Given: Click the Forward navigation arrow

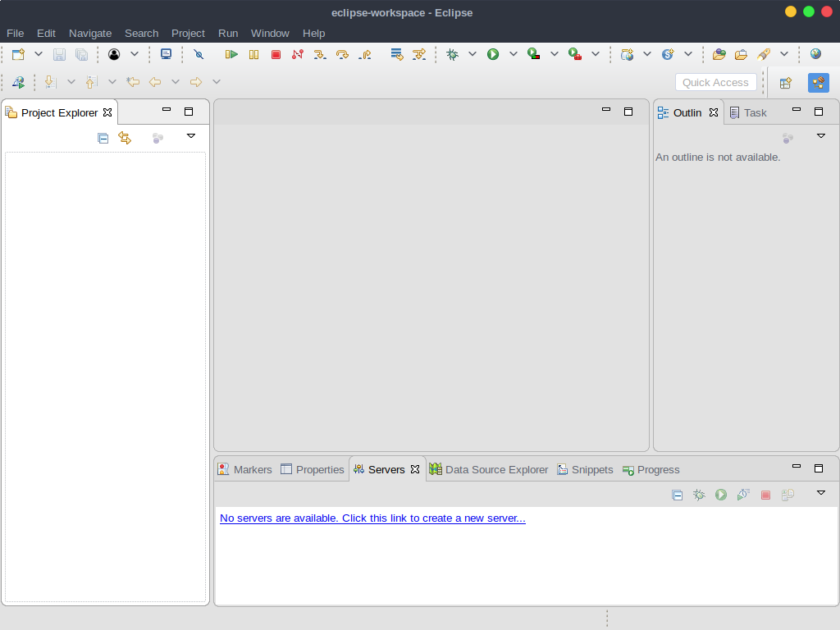Looking at the screenshot, I should [195, 82].
